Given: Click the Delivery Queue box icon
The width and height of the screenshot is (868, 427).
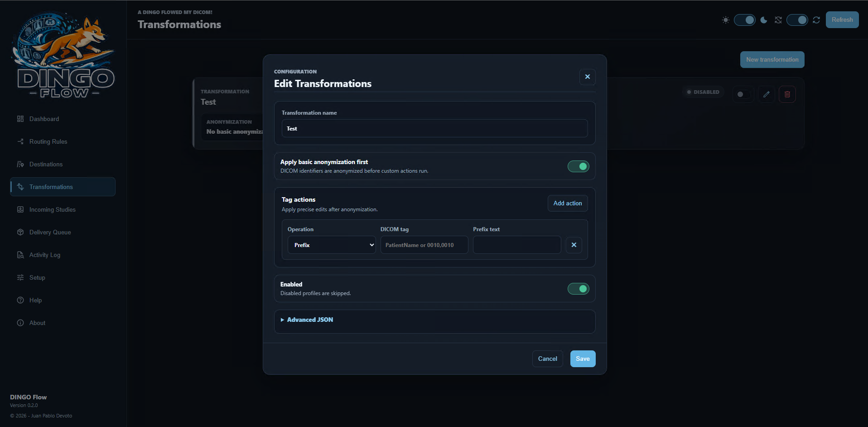Looking at the screenshot, I should [20, 232].
